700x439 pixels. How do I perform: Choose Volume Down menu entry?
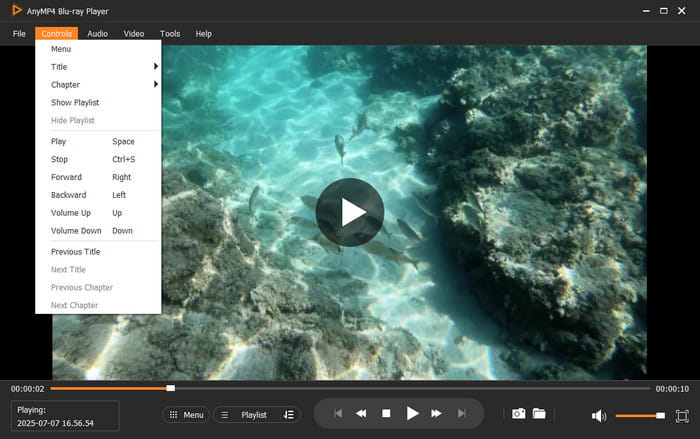pyautogui.click(x=98, y=231)
